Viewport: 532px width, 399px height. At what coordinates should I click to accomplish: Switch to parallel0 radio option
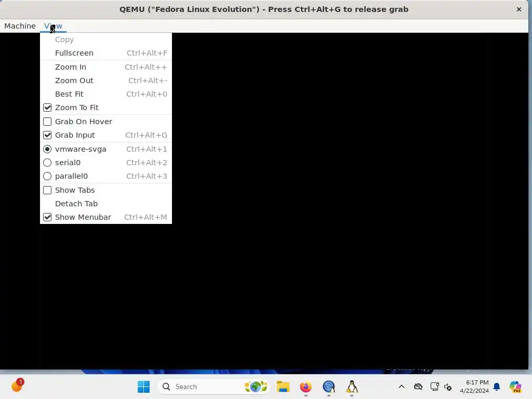pos(47,176)
